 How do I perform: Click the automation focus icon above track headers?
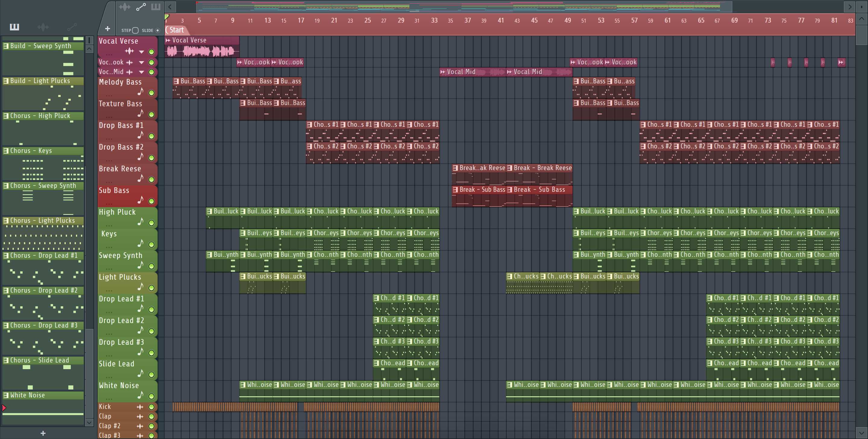141,7
